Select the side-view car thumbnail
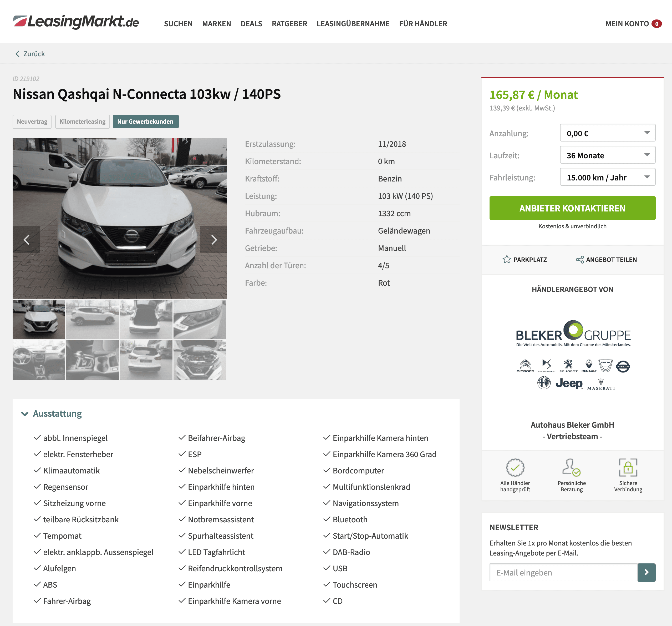This screenshot has height=626, width=672. [x=92, y=319]
